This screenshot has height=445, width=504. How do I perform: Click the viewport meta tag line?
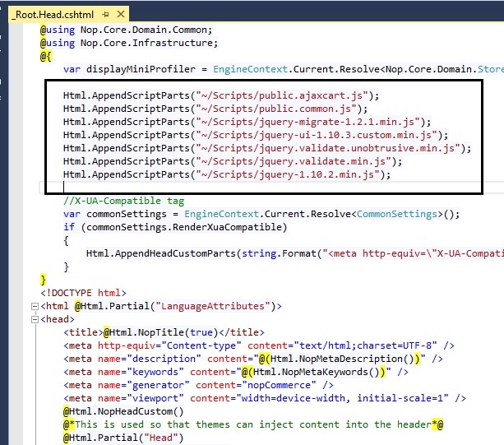(265, 398)
